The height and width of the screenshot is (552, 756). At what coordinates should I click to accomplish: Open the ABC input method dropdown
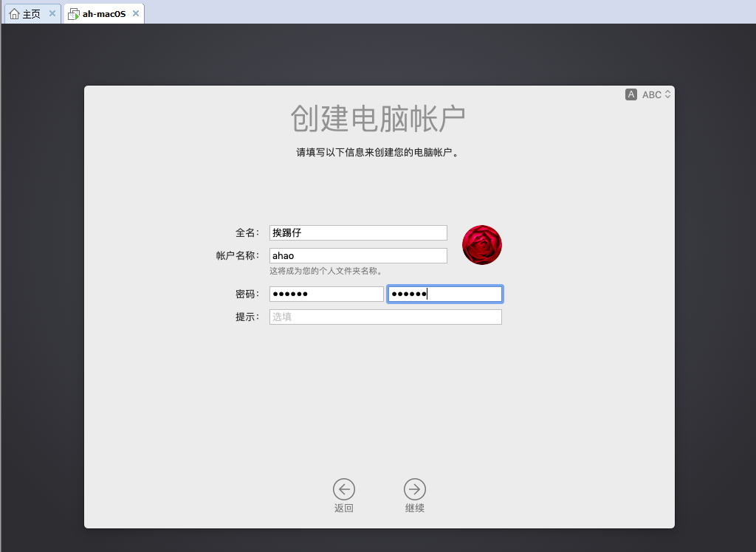[x=652, y=94]
